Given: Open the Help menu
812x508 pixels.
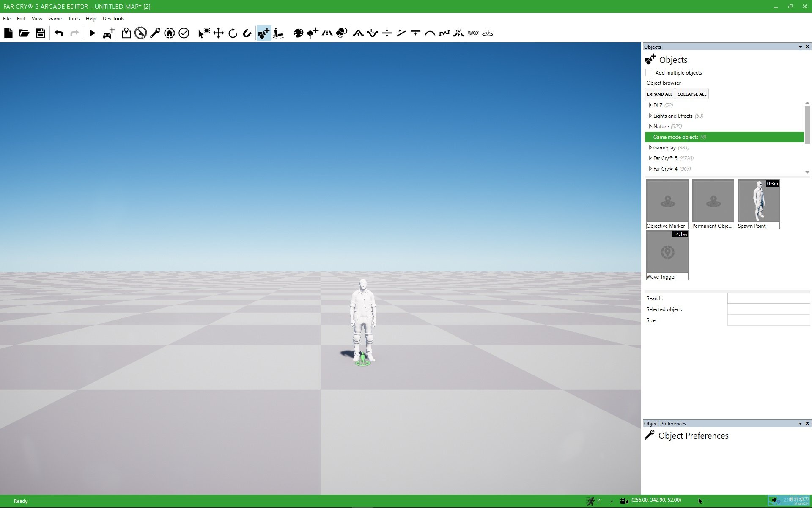Looking at the screenshot, I should click(x=91, y=19).
